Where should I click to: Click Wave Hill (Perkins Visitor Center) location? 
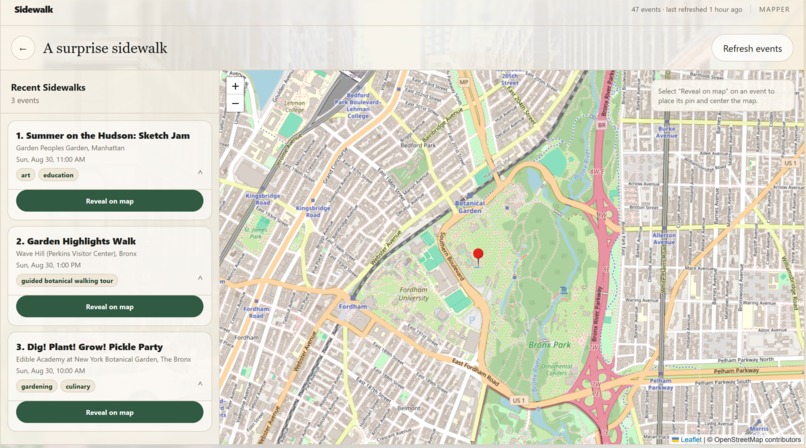click(76, 254)
